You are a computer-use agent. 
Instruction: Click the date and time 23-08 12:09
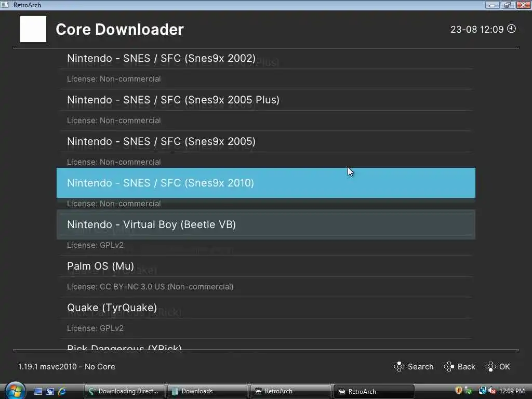(477, 30)
